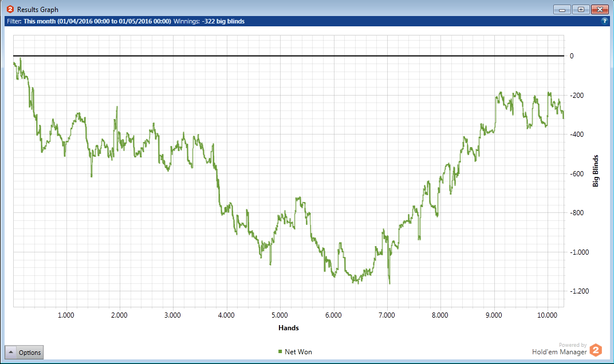Click the Big Blinds axis title
This screenshot has height=364, width=614.
(x=596, y=171)
